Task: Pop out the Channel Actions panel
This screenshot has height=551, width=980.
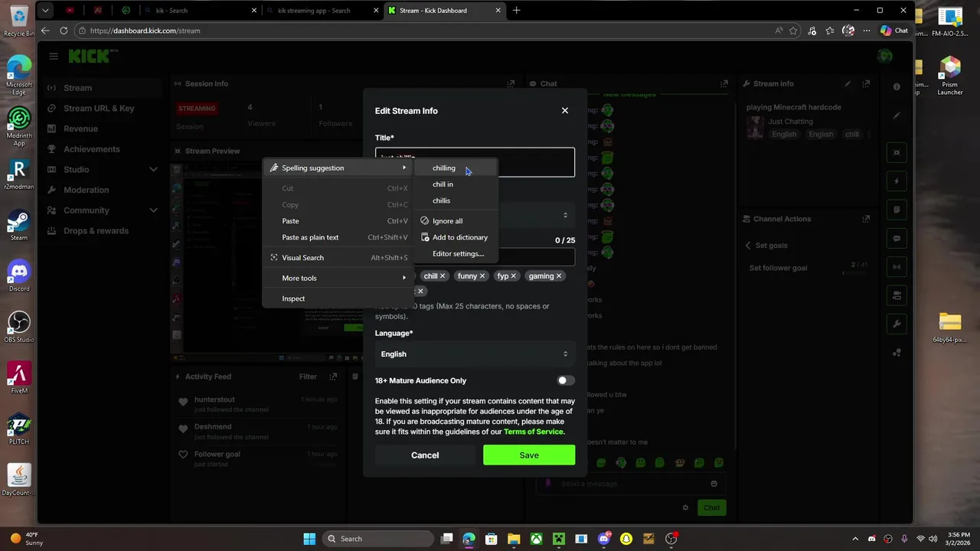Action: (x=867, y=219)
